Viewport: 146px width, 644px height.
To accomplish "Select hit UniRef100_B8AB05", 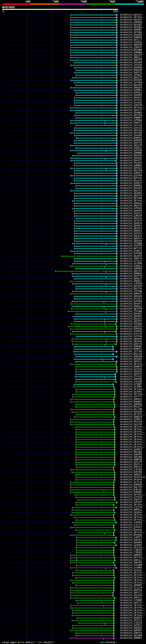I will click(x=131, y=366).
